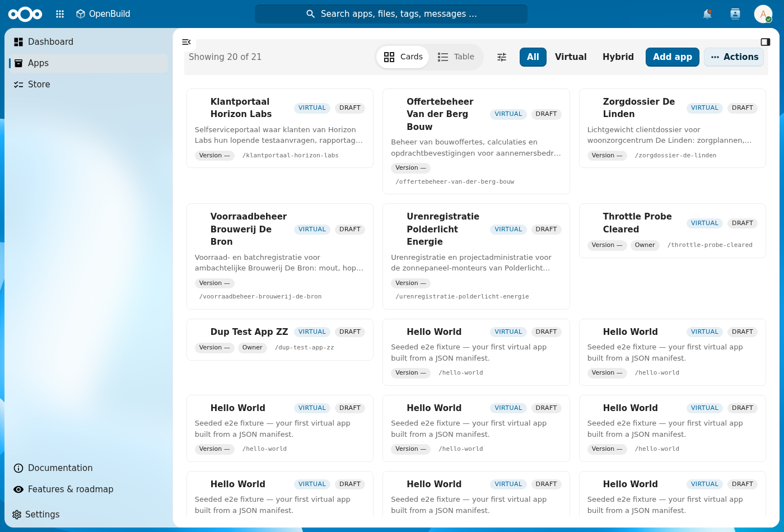Viewport: 784px width, 532px height.
Task: Filter apps by Hybrid type
Action: click(618, 57)
